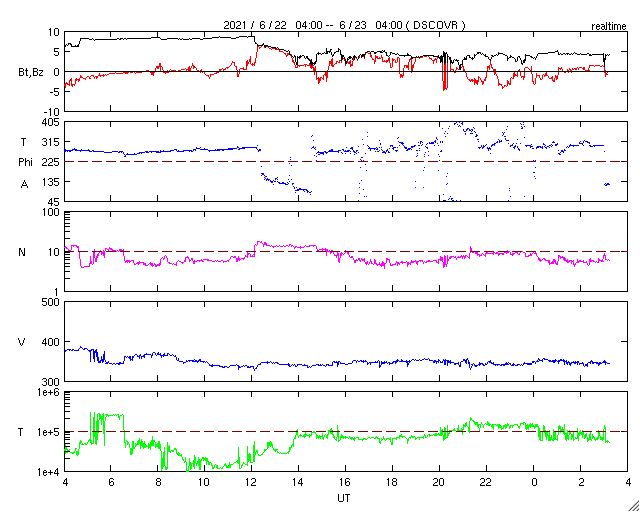Click the "5" value on the Bt,Bz axis
Screen dimensions: 640x512
[x=57, y=52]
